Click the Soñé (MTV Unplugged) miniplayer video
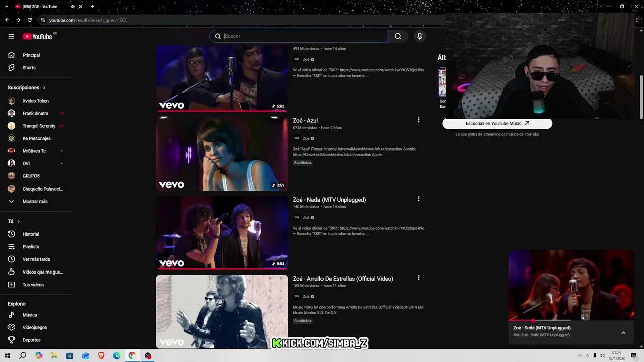 [571, 285]
